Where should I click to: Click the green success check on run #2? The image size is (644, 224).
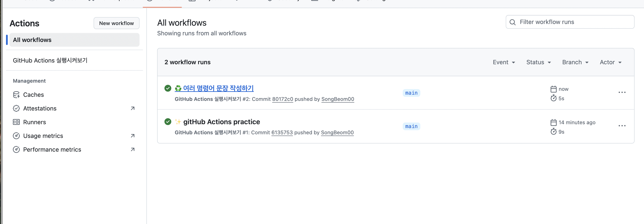click(x=168, y=88)
